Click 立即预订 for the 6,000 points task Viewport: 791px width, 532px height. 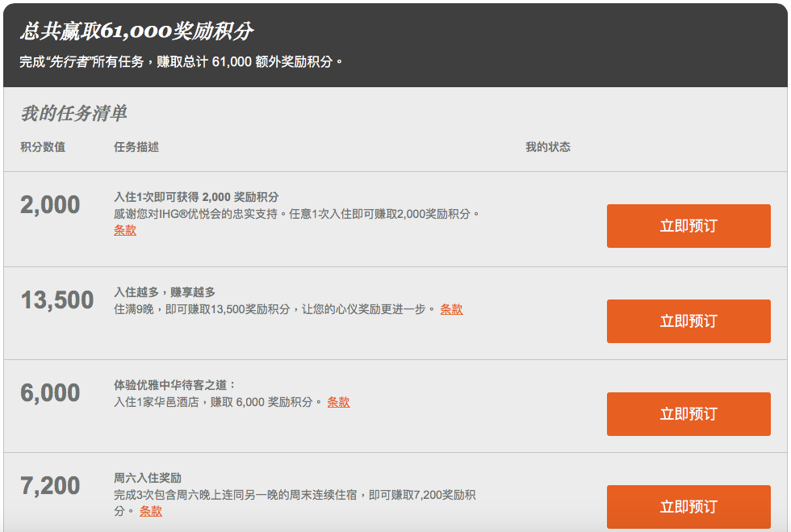click(x=688, y=414)
